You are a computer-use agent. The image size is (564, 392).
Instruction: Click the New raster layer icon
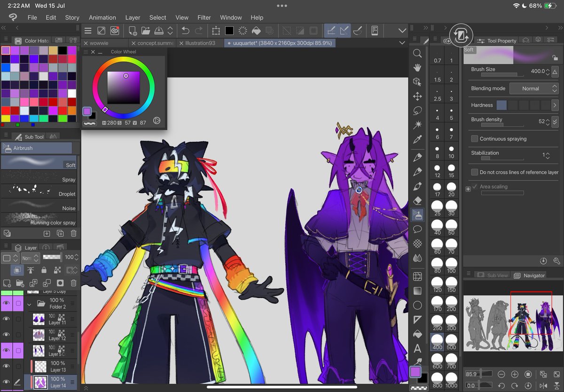7,283
